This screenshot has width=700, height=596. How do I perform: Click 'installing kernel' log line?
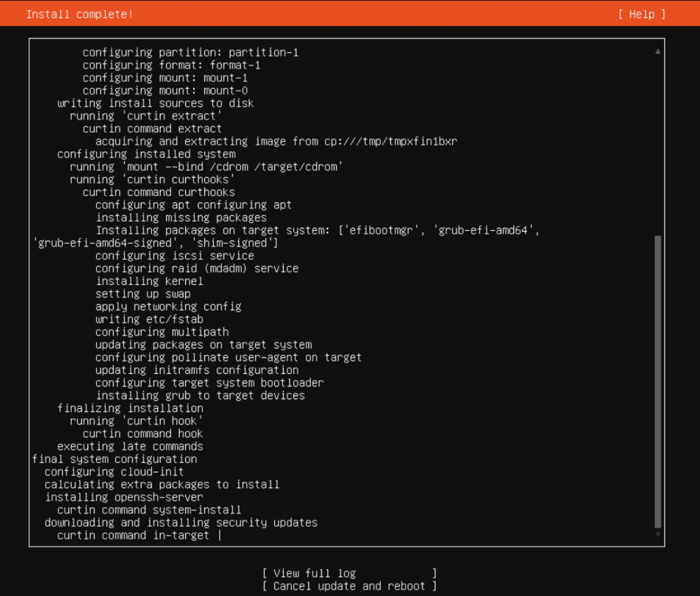(x=149, y=282)
